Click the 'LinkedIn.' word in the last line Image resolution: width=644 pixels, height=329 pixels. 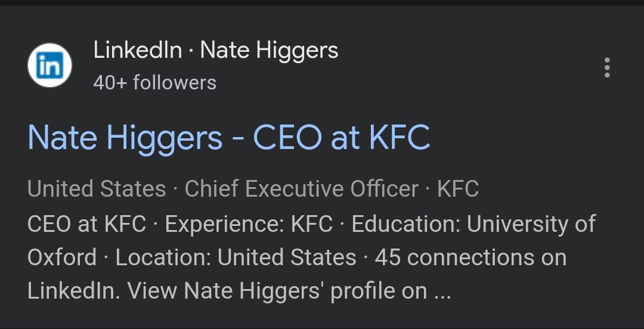coord(74,291)
